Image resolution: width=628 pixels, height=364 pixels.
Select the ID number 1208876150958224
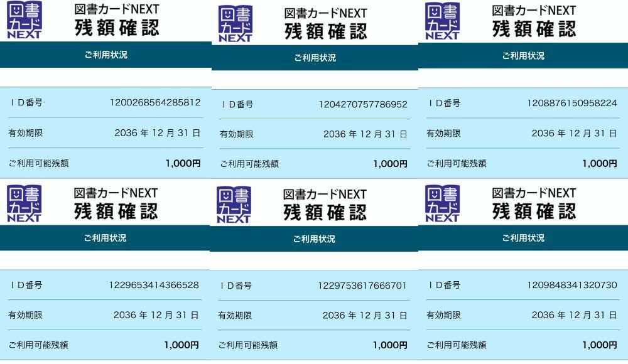(572, 104)
